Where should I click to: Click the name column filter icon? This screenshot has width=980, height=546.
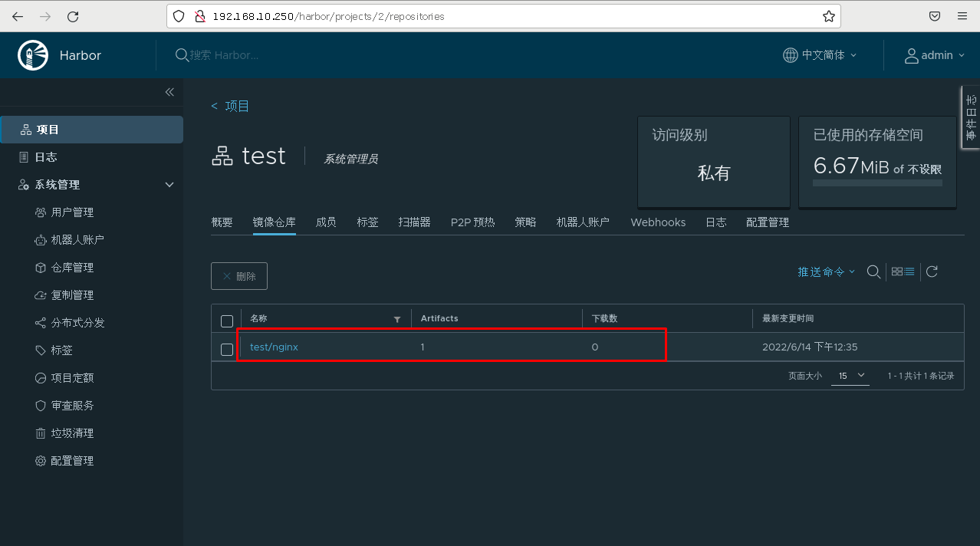click(397, 319)
